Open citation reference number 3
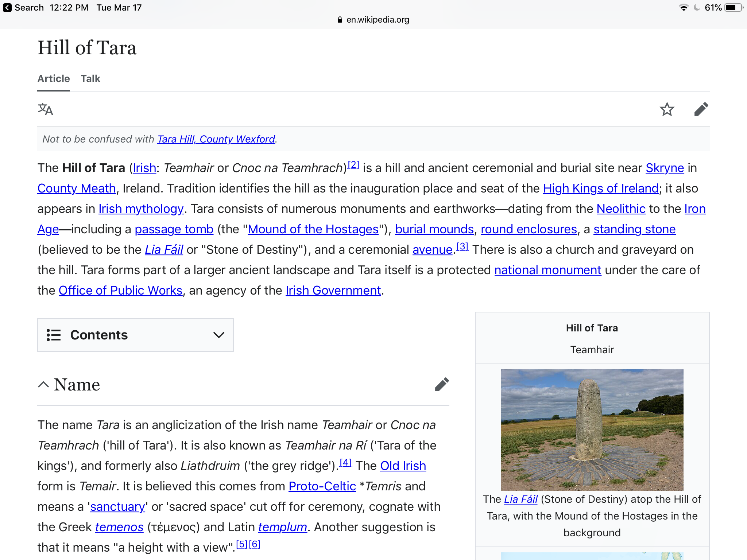This screenshot has height=560, width=747. (x=462, y=246)
